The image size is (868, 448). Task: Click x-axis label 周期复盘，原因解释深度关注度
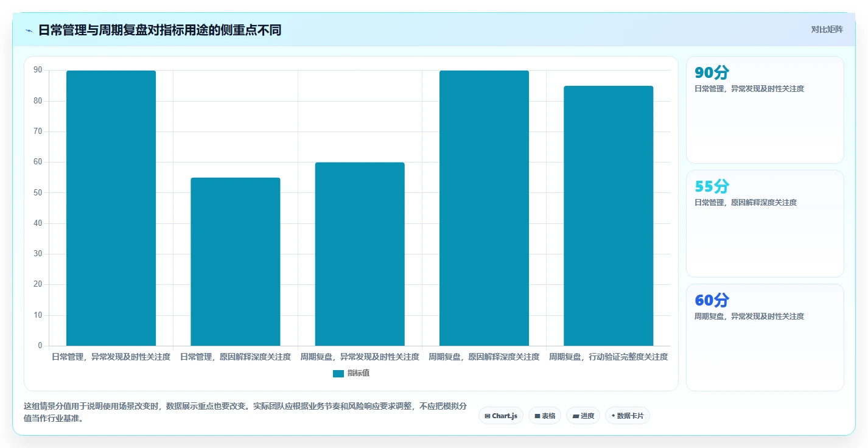(484, 357)
